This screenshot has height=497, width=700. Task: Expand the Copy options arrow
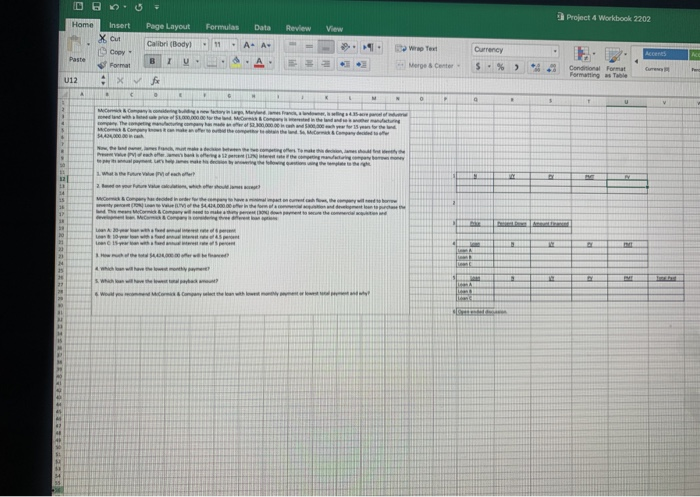click(x=130, y=52)
